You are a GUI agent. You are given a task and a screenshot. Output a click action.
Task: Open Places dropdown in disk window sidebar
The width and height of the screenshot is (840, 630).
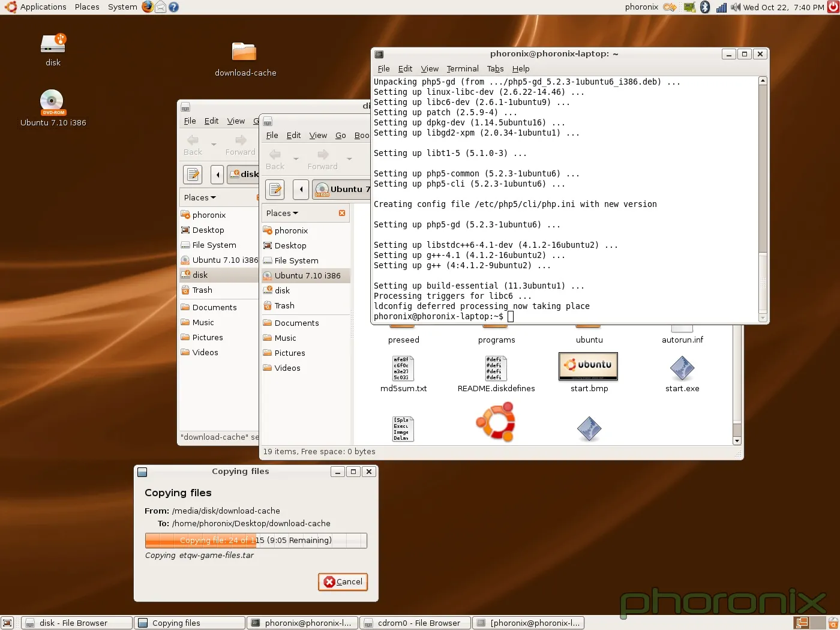pos(200,197)
